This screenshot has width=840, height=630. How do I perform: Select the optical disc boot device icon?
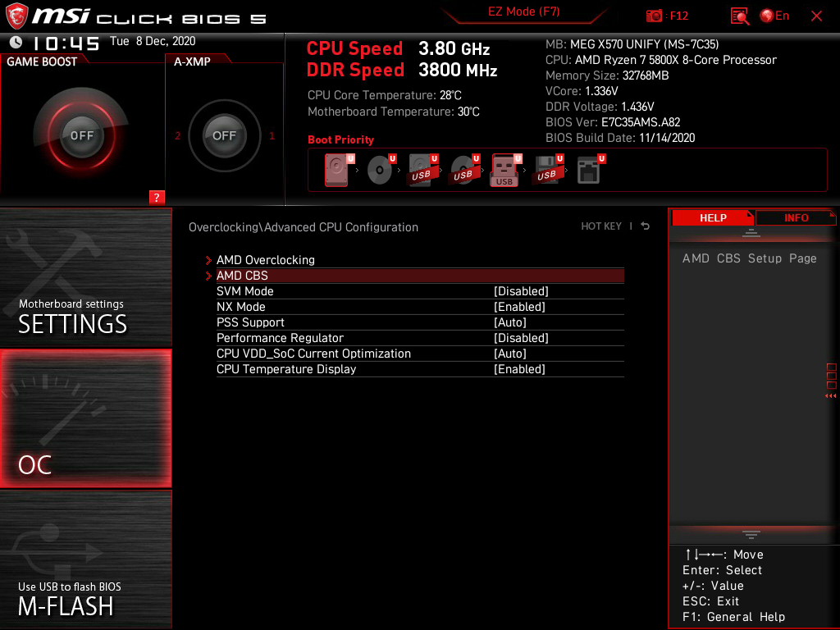click(381, 170)
